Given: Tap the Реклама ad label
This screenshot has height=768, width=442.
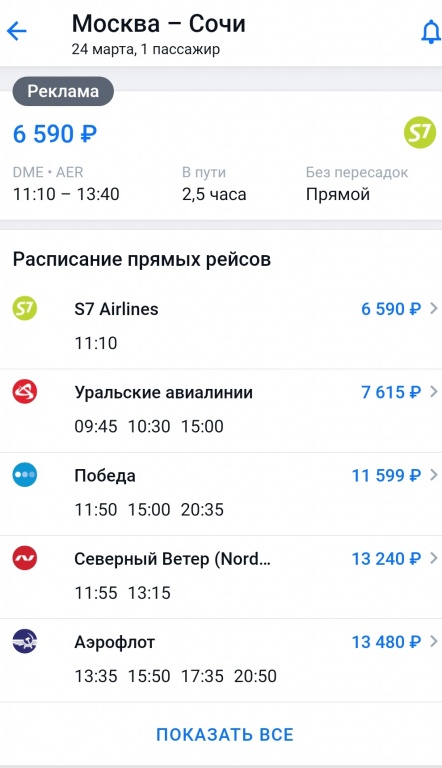Looking at the screenshot, I should pos(63,91).
